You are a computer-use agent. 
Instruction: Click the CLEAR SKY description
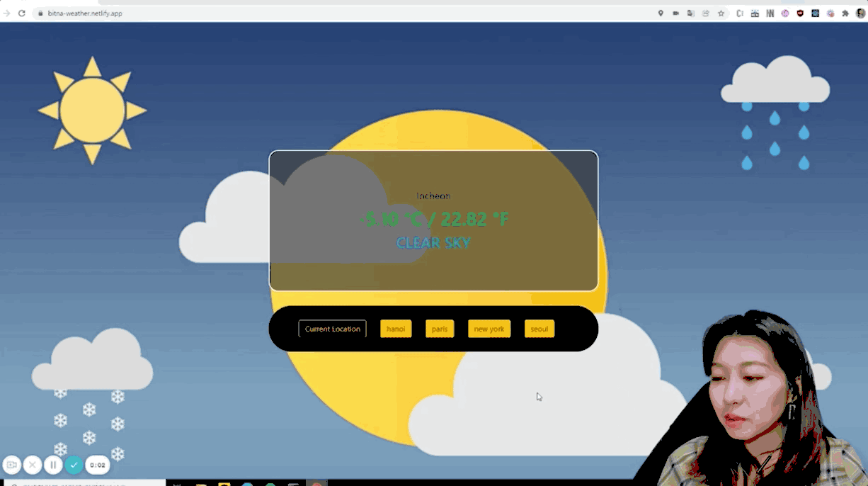433,243
